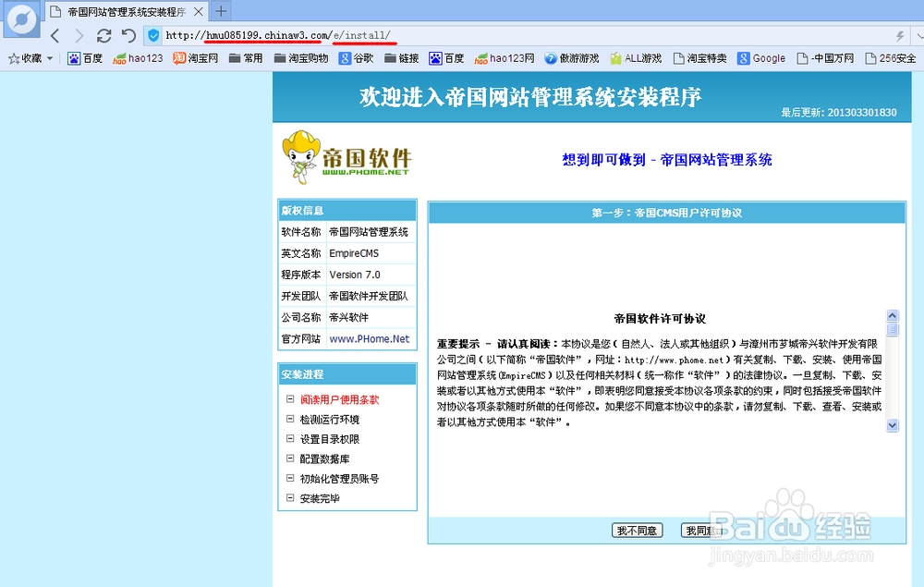Viewport: 924px width, 587px height.
Task: Expand the 收藏 dropdown arrow
Action: [50, 58]
